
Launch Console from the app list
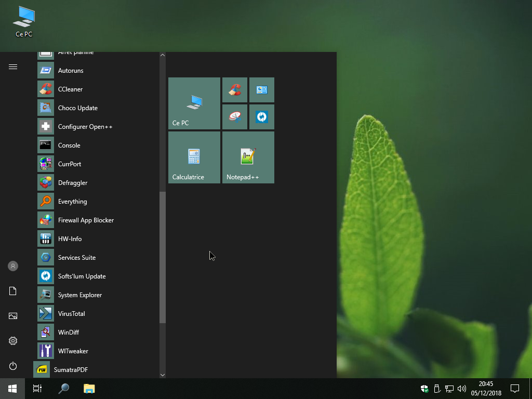tap(97, 145)
